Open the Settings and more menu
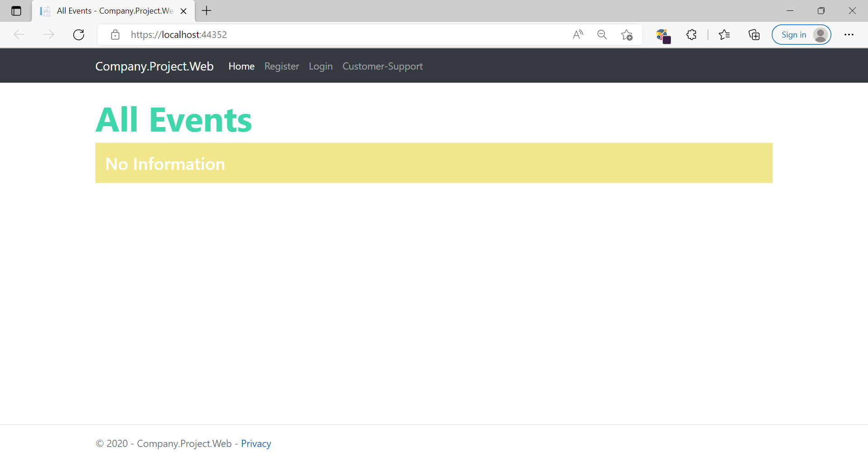Viewport: 868px width, 461px height. [x=849, y=34]
